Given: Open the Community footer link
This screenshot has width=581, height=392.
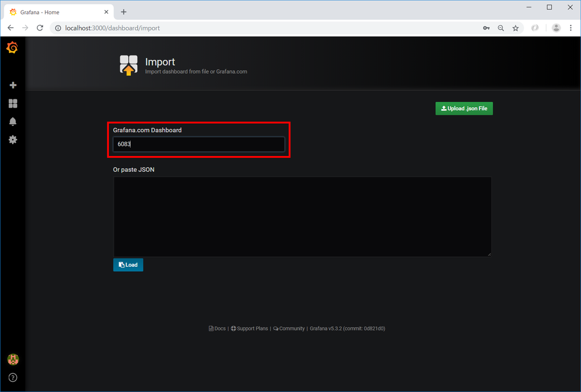Looking at the screenshot, I should coord(289,328).
